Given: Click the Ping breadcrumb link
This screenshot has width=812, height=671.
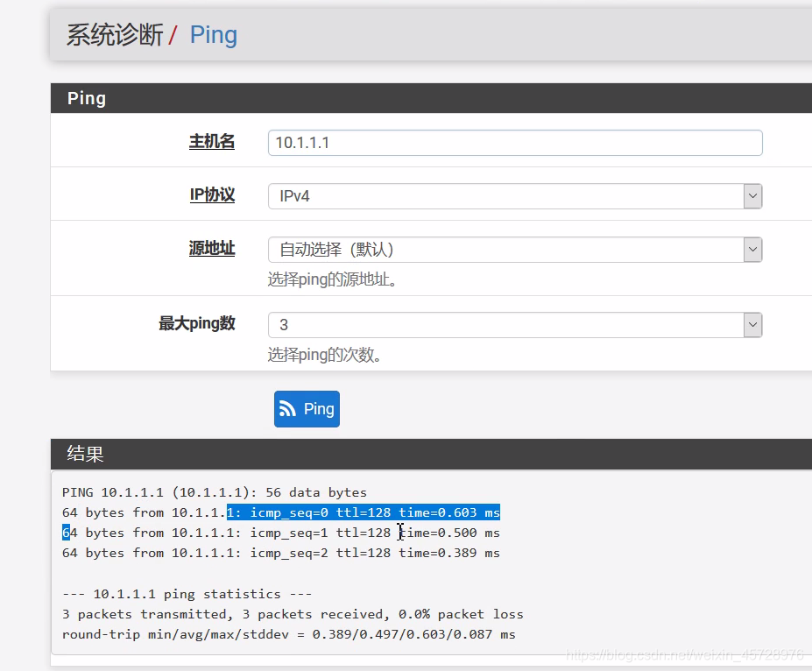Looking at the screenshot, I should [214, 35].
